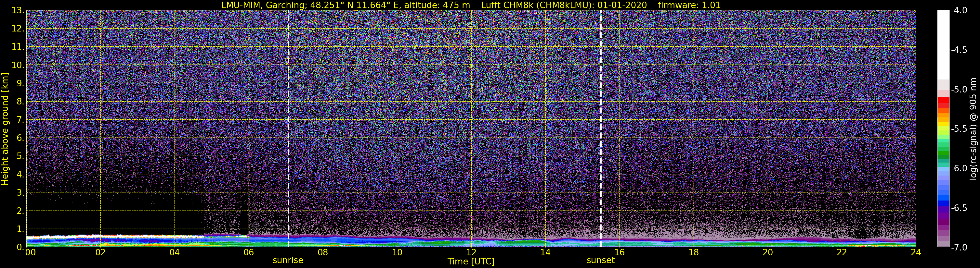Click the dark patch above aerosol layer near 22:30
Image resolution: width=980 pixels, height=268 pixels.
(x=863, y=234)
